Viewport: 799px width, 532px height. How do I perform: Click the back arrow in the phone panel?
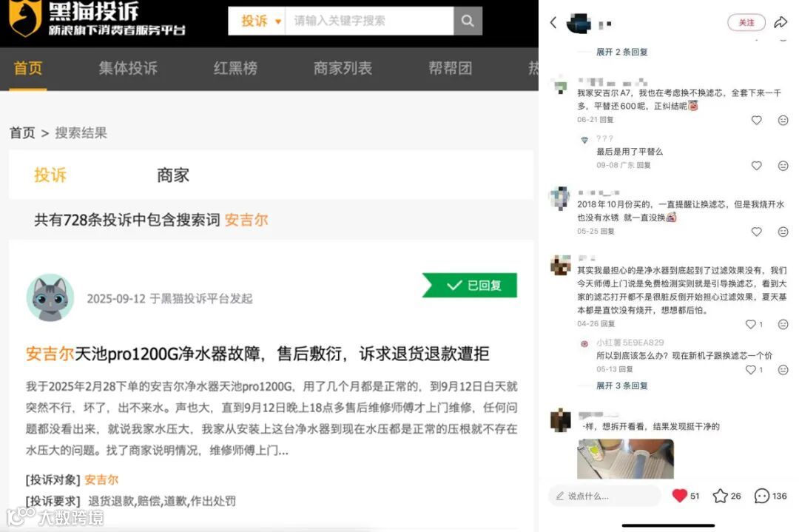pyautogui.click(x=554, y=22)
